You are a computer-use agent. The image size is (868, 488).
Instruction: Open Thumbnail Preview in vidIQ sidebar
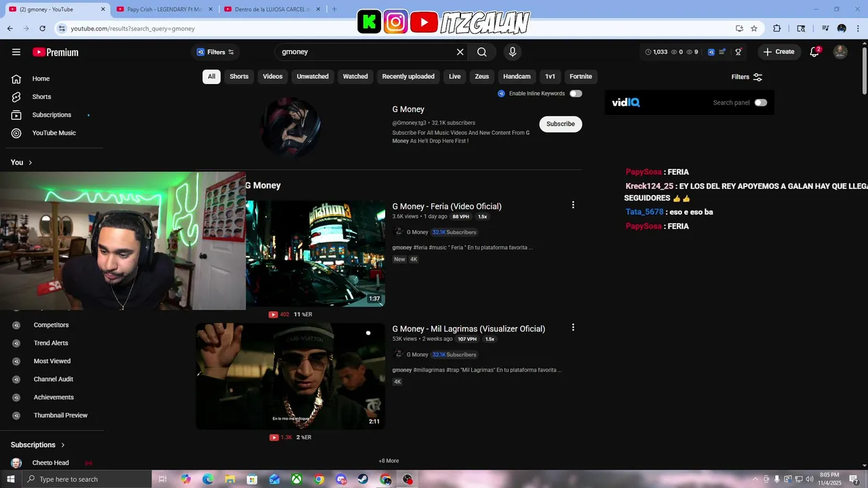pos(60,415)
